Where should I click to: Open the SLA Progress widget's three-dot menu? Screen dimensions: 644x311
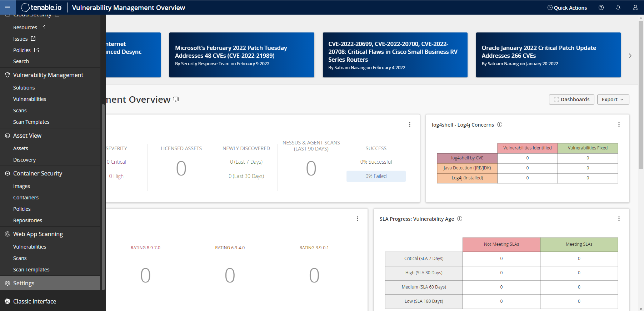coord(619,219)
